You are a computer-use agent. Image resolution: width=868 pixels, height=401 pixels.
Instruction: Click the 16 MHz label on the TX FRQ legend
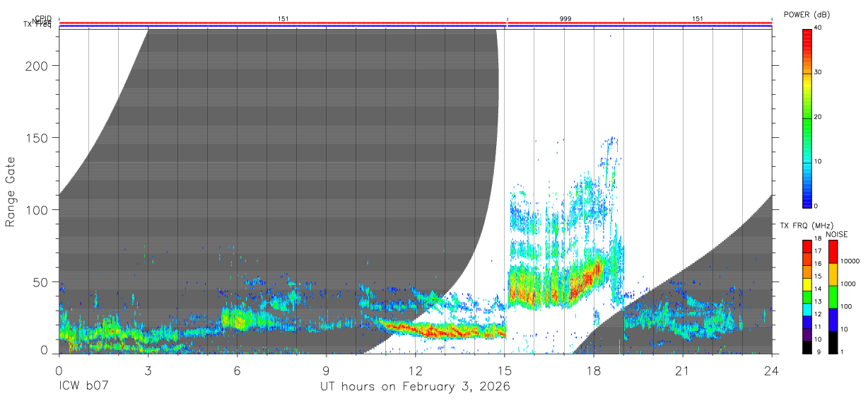click(x=817, y=264)
